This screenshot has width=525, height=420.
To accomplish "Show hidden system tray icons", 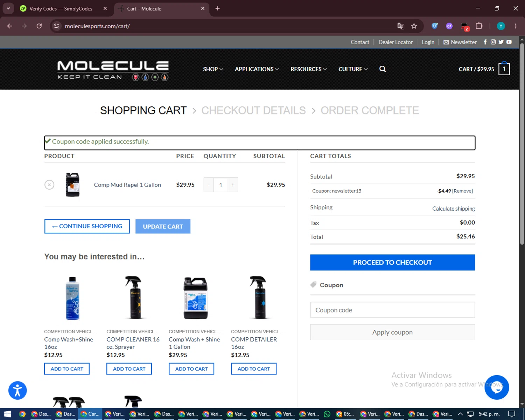I will (x=460, y=414).
